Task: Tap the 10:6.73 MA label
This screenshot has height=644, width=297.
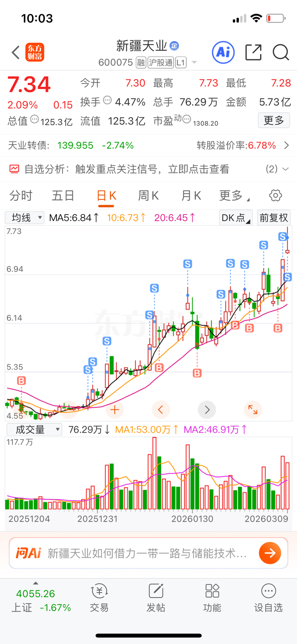Action: point(126,218)
